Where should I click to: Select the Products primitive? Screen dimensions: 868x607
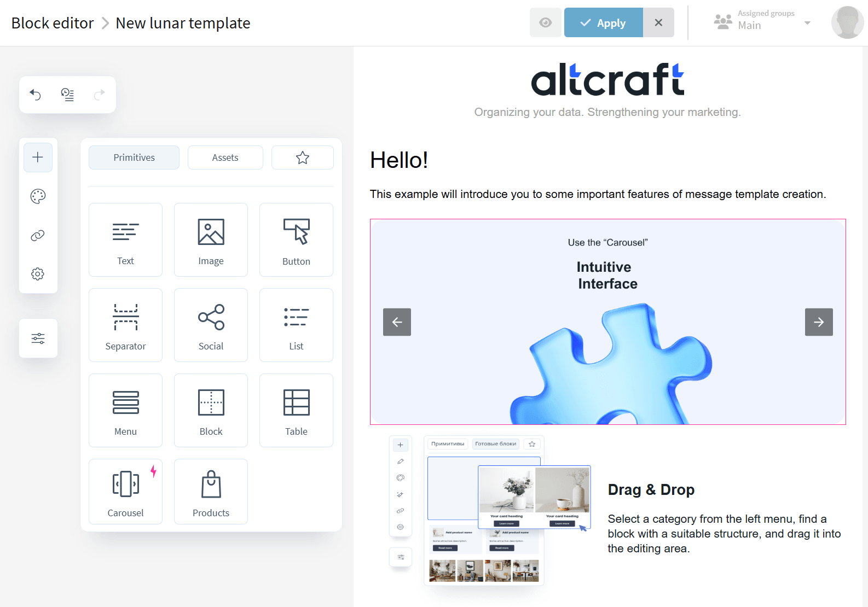click(x=211, y=492)
